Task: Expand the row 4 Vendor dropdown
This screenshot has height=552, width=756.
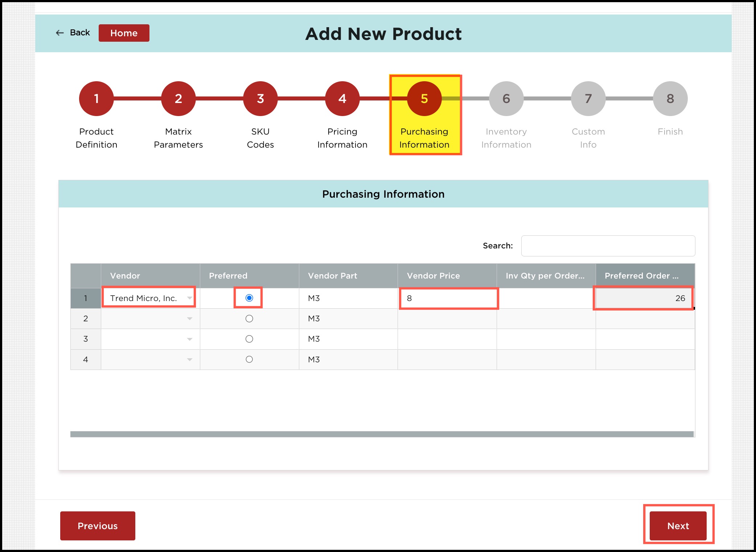Action: pos(189,360)
